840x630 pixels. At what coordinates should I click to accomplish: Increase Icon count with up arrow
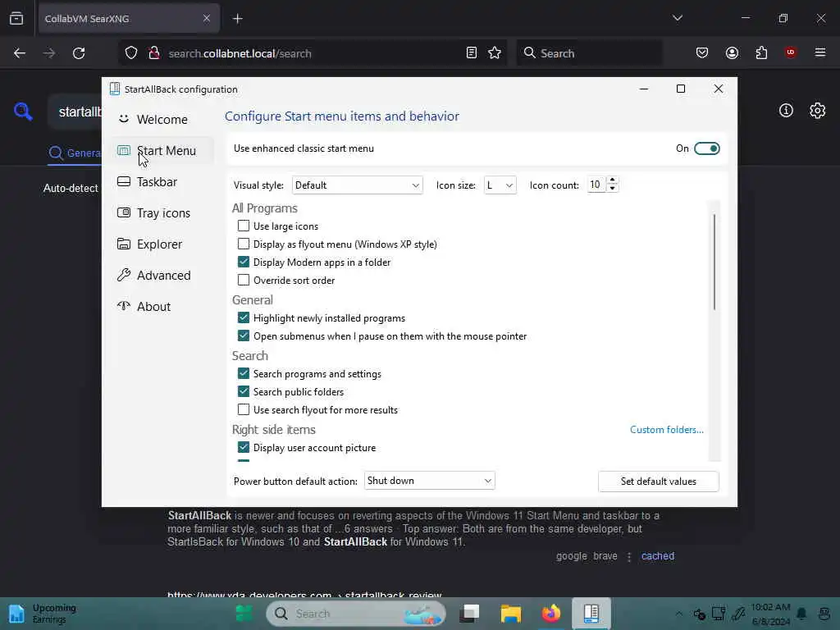click(x=612, y=180)
